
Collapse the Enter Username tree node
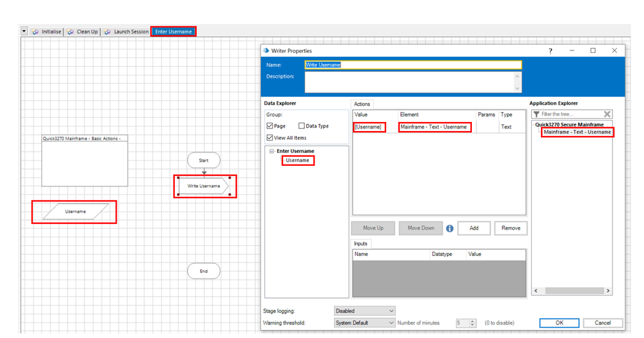tap(271, 151)
